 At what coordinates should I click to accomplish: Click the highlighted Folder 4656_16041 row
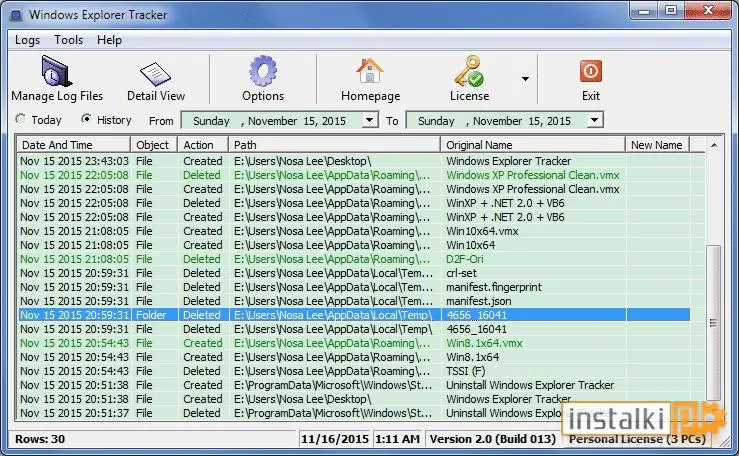point(353,315)
